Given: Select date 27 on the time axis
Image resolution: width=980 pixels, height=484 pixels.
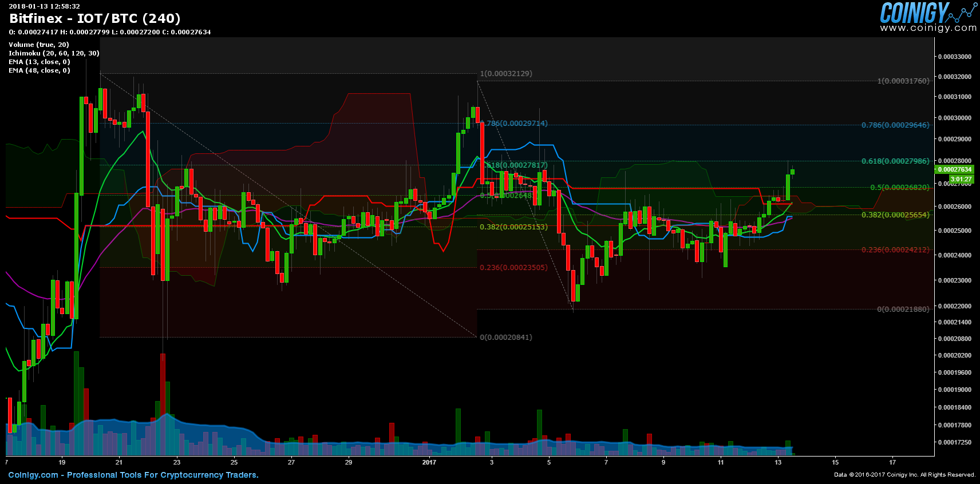Looking at the screenshot, I should pos(291,462).
